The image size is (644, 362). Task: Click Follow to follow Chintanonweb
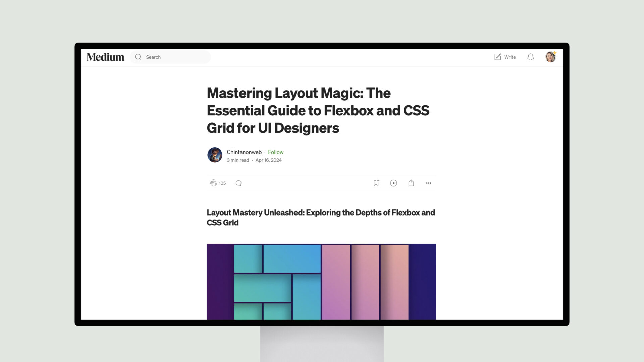276,152
